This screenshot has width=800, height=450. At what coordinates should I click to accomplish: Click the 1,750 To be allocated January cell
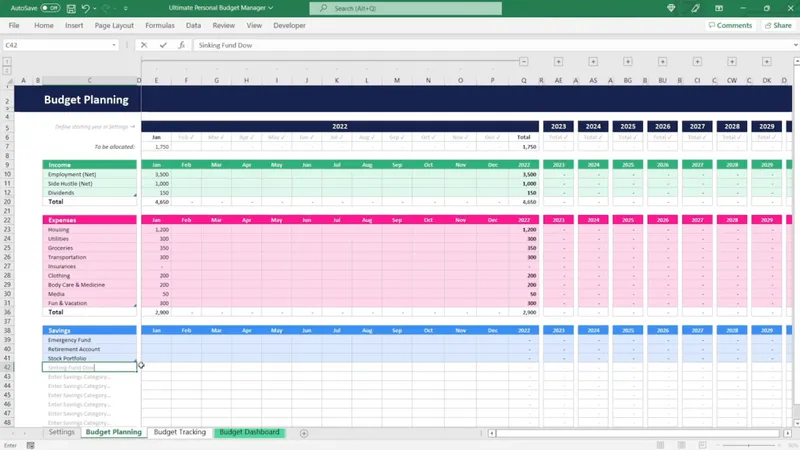(x=156, y=147)
